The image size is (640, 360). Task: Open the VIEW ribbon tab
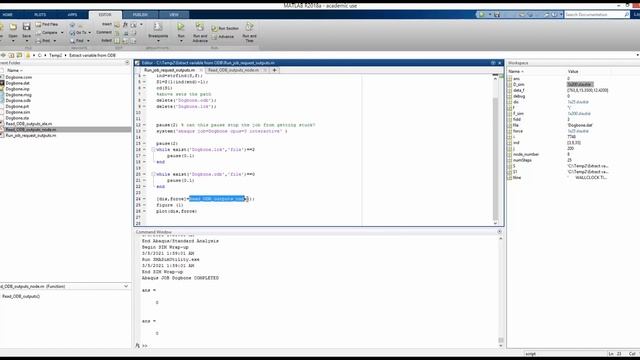pyautogui.click(x=174, y=15)
